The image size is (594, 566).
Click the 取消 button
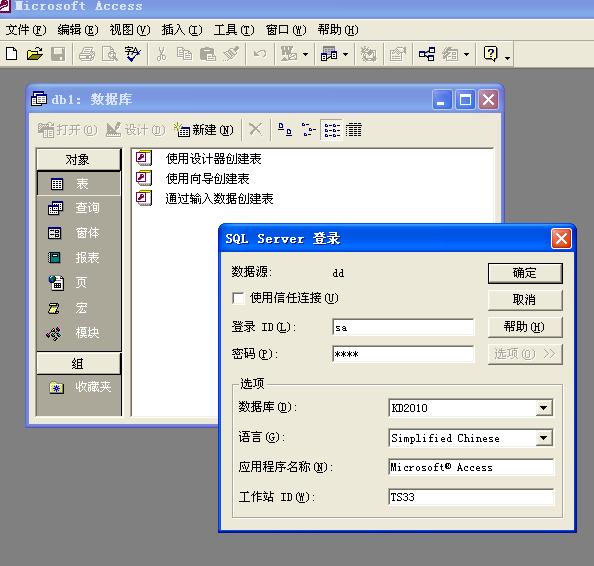coord(525,300)
